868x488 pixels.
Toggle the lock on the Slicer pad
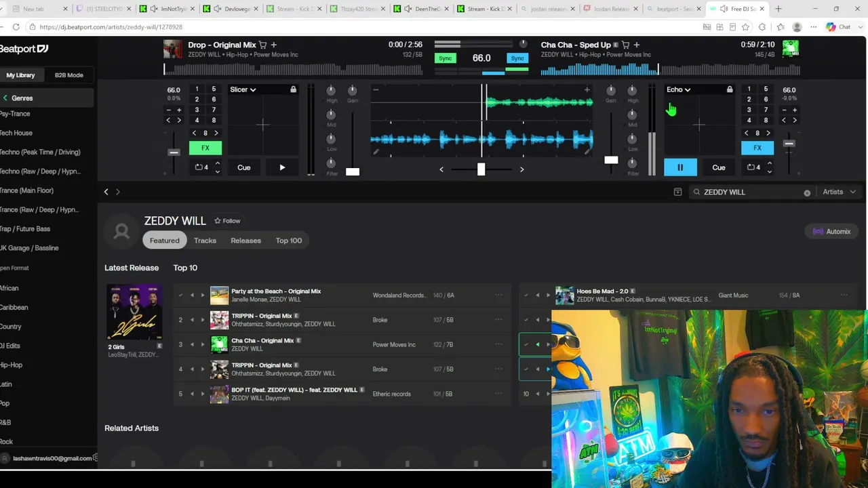[x=293, y=89]
